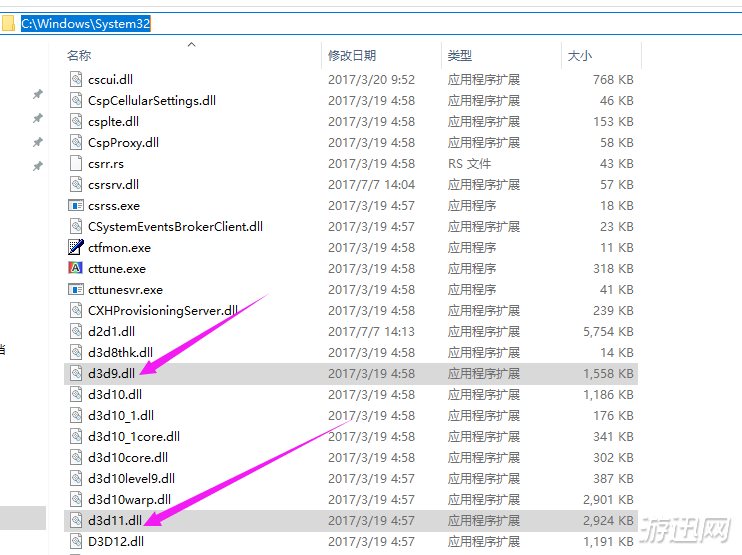Select the file name d3d10warp.dll
The height and width of the screenshot is (555, 742).
(129, 500)
